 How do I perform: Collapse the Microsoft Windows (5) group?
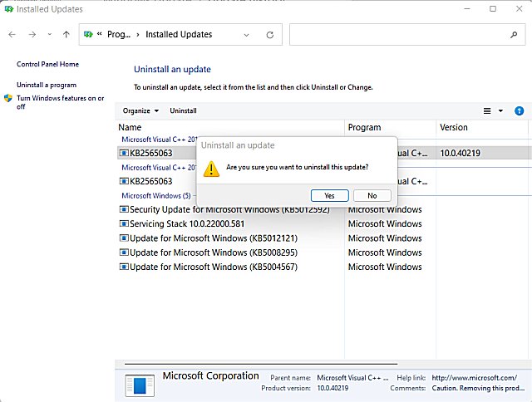(x=156, y=195)
